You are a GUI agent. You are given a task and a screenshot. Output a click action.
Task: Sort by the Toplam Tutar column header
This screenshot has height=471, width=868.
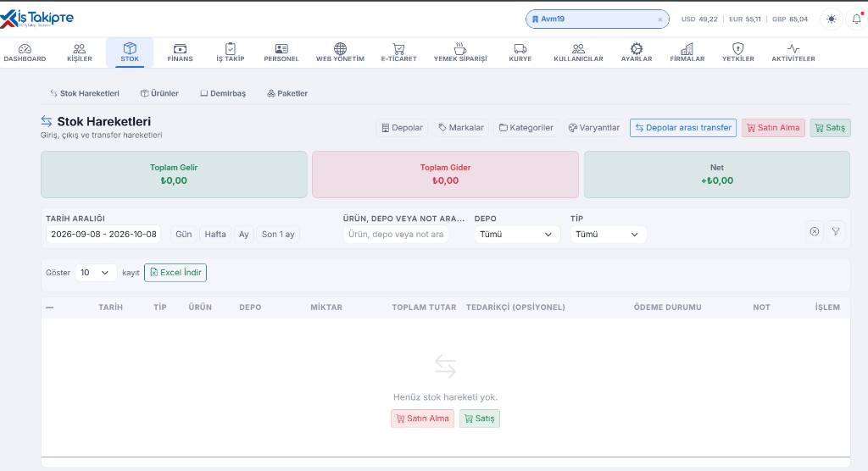424,308
